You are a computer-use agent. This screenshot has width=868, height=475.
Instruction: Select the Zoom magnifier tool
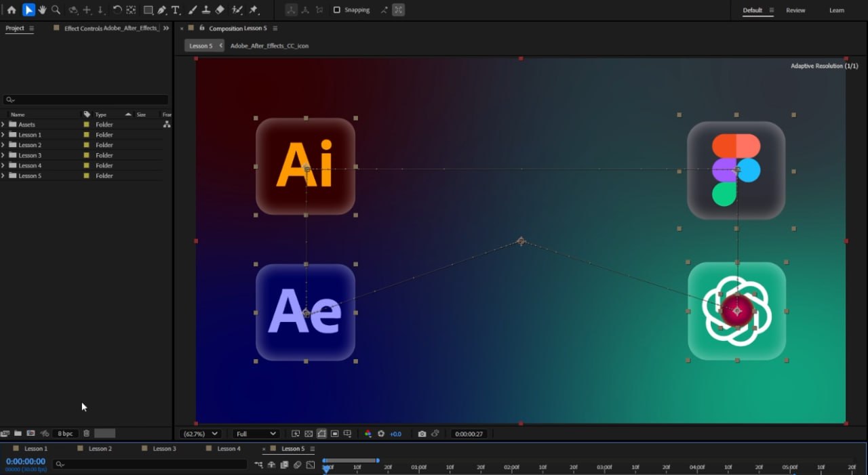56,10
